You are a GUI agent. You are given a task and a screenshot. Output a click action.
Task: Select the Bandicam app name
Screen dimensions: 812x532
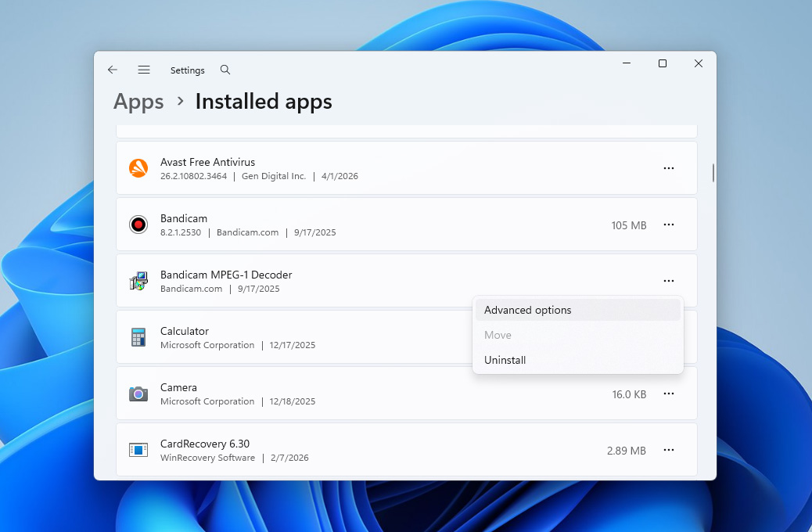click(x=184, y=218)
